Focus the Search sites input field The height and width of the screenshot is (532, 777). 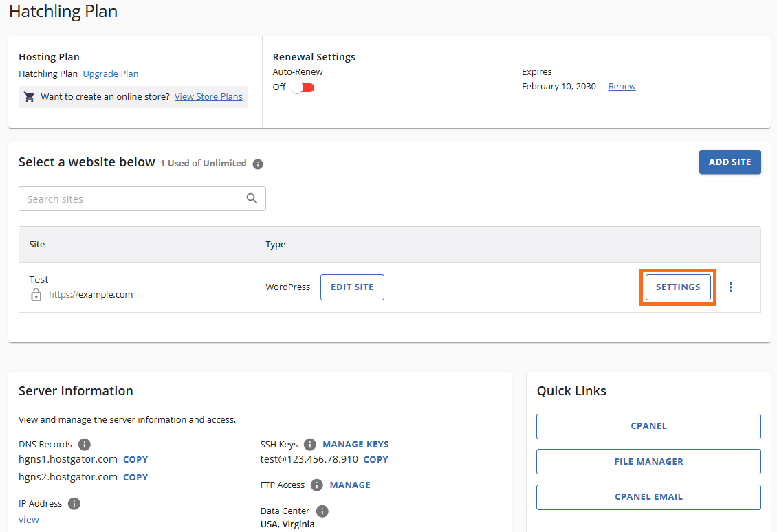(x=142, y=199)
